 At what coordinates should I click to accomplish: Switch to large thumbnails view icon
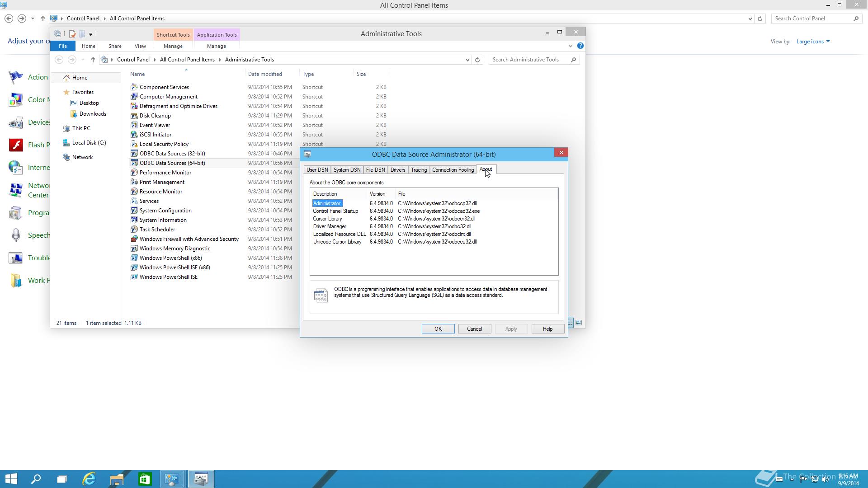coord(579,323)
